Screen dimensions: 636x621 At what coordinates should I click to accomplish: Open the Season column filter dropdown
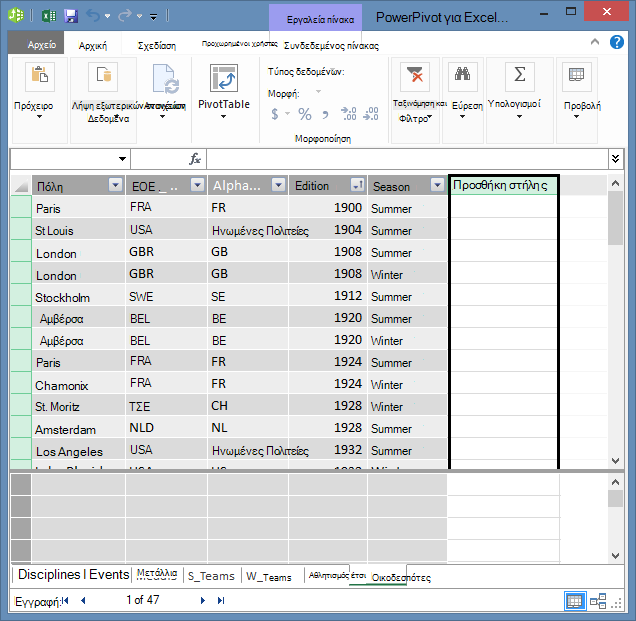(x=437, y=185)
